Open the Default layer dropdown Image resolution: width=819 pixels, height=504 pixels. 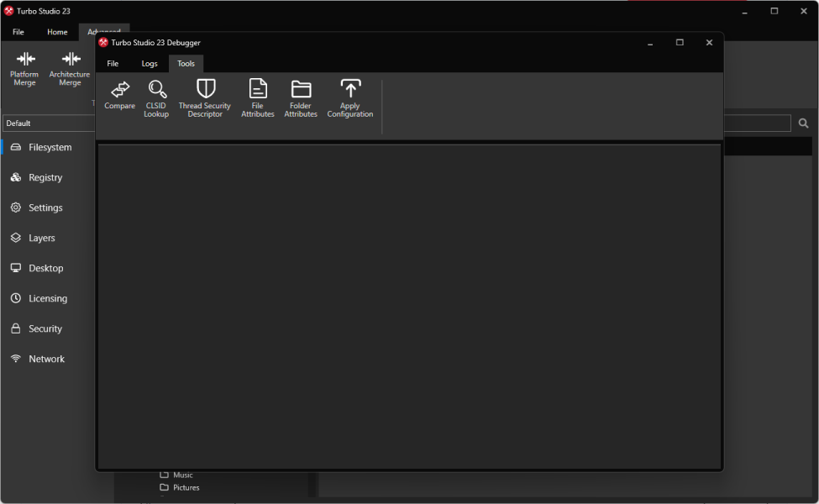coord(49,123)
